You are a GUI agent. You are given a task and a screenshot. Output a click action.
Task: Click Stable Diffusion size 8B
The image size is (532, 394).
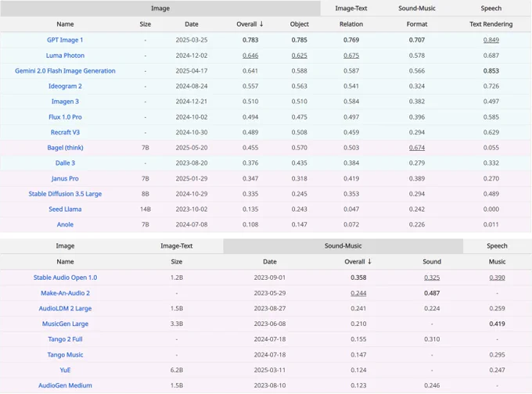coord(146,194)
